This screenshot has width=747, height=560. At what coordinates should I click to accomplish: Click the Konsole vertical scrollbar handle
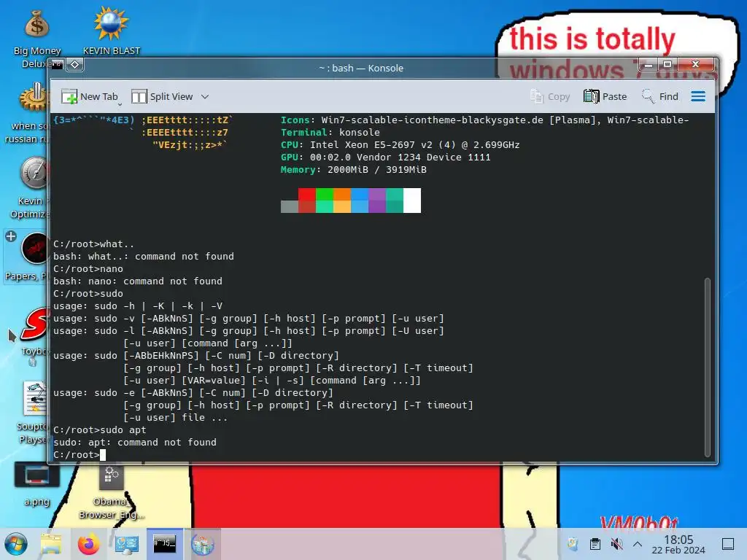coord(708,367)
